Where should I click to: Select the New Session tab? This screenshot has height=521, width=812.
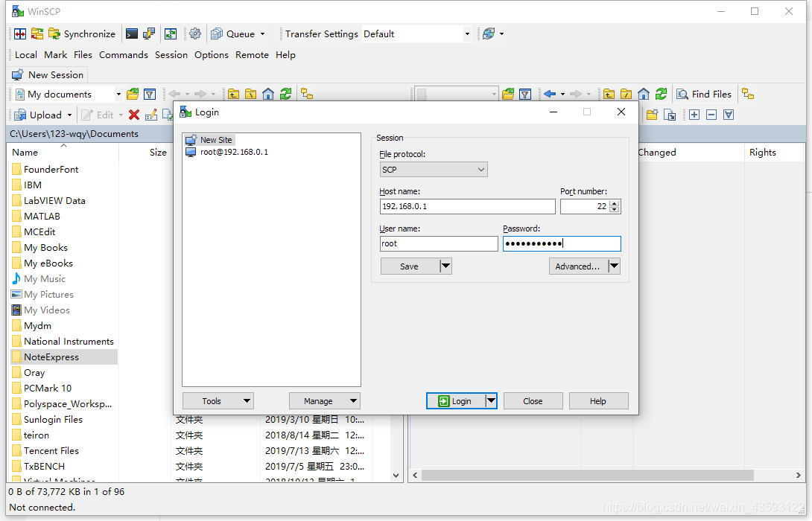click(x=48, y=75)
